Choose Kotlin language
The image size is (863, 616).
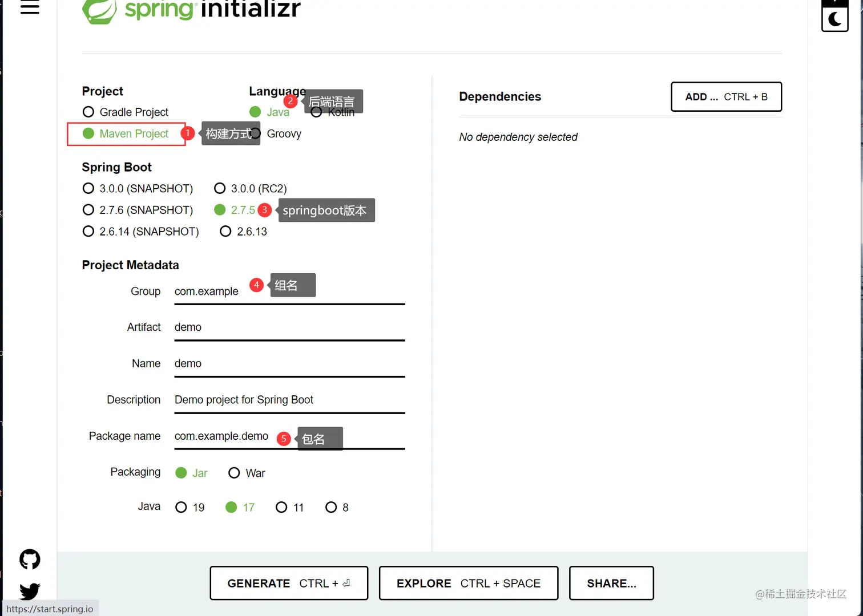click(x=333, y=112)
